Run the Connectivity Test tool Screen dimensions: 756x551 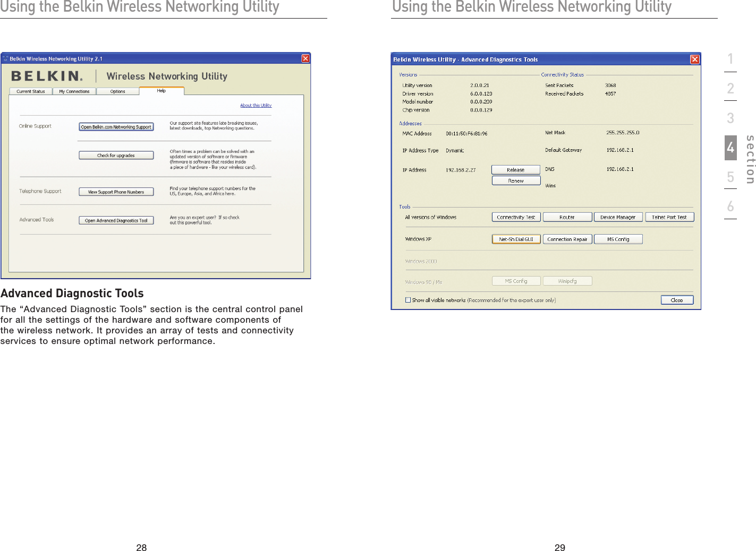(x=516, y=217)
